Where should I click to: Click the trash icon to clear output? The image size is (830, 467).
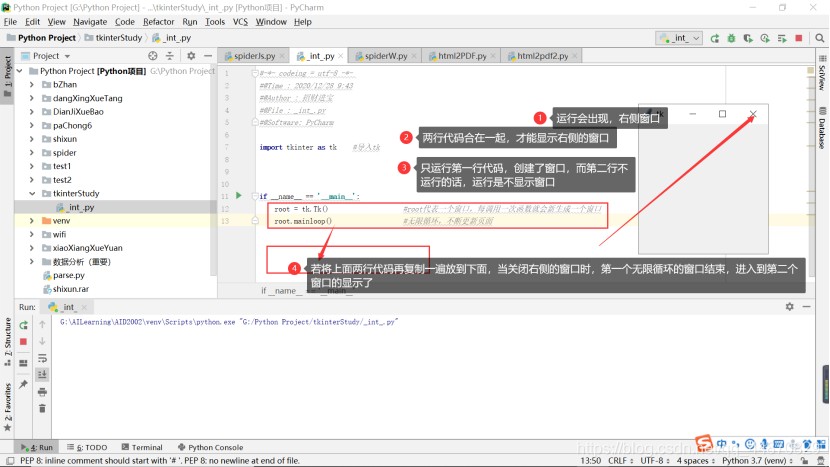coord(42,407)
